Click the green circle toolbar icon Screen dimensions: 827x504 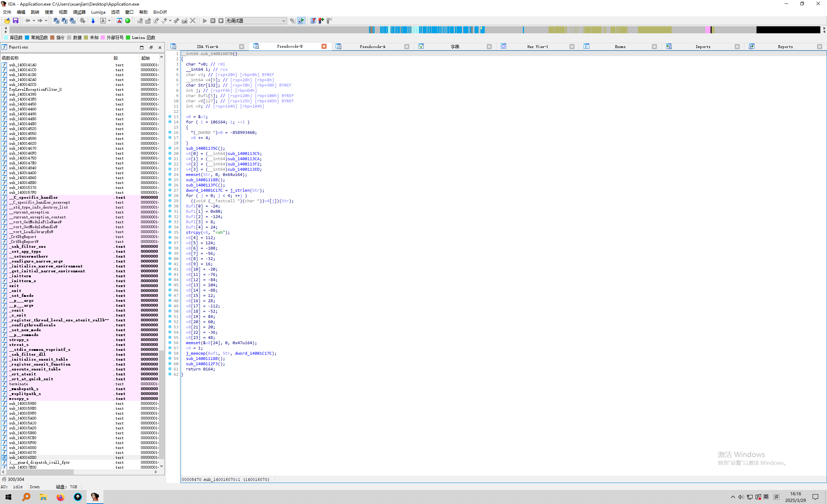tap(128, 21)
